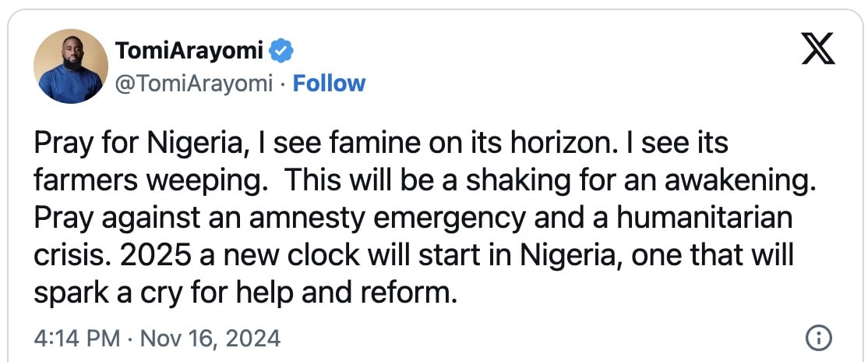The width and height of the screenshot is (868, 362).
Task: Click the Nov 16, 2024 date
Action: (210, 338)
